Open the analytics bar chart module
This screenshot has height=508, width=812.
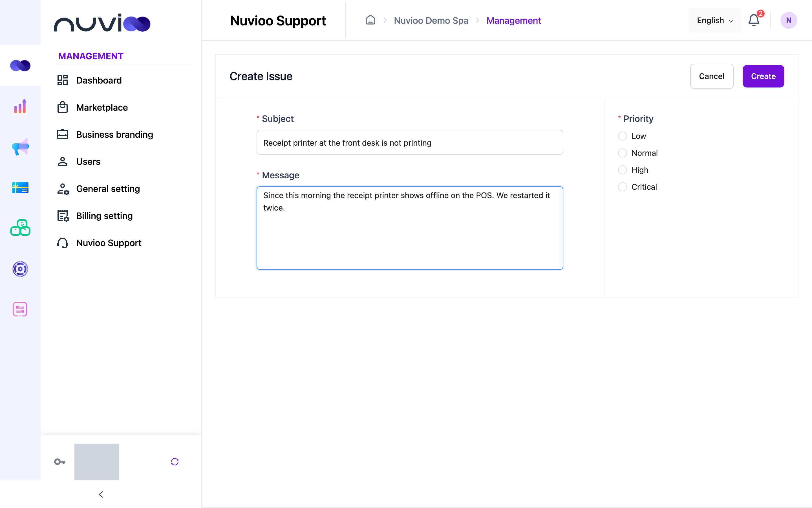[20, 106]
